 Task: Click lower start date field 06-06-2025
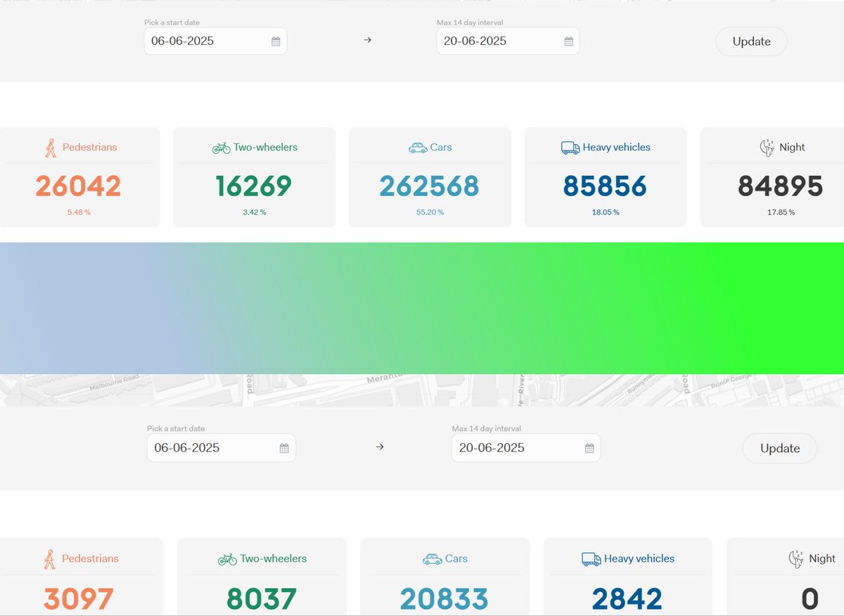(222, 448)
